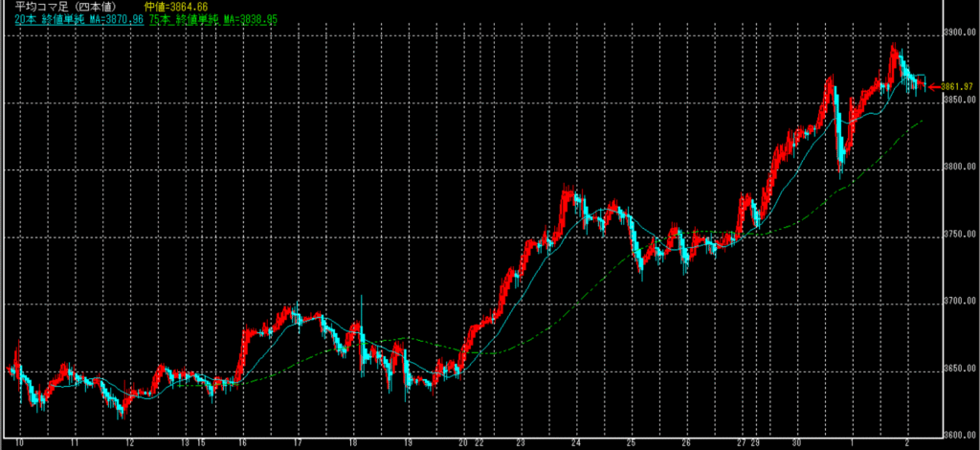The image size is (980, 450).
Task: Click the 3700.00 price axis label
Action: pos(958,303)
